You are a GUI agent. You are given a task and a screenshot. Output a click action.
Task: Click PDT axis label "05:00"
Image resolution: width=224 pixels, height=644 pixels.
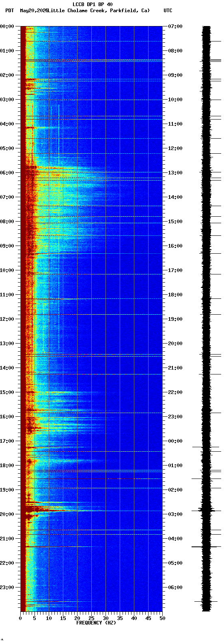pos(7,148)
